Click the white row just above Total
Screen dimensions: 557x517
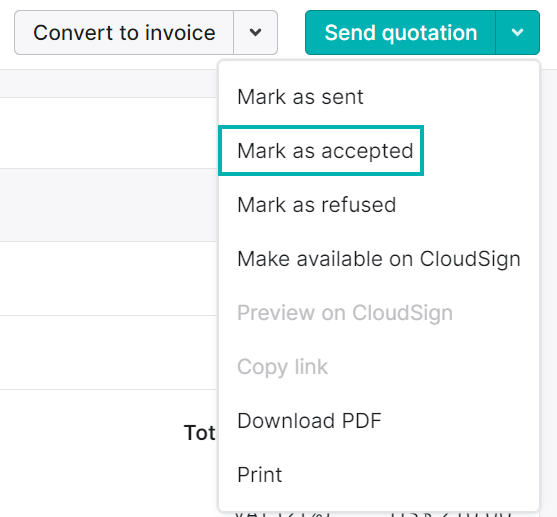tap(108, 352)
